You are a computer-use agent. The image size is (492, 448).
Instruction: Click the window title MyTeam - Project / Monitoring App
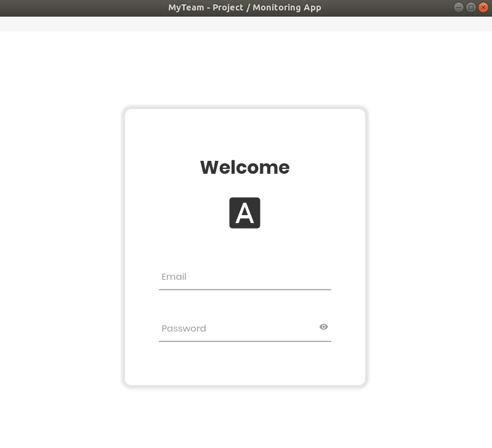tap(244, 7)
